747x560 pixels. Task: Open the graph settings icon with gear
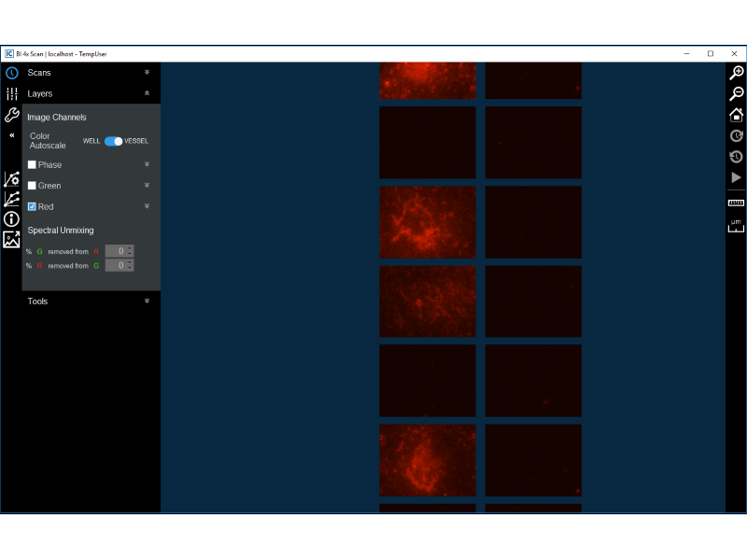(11, 179)
